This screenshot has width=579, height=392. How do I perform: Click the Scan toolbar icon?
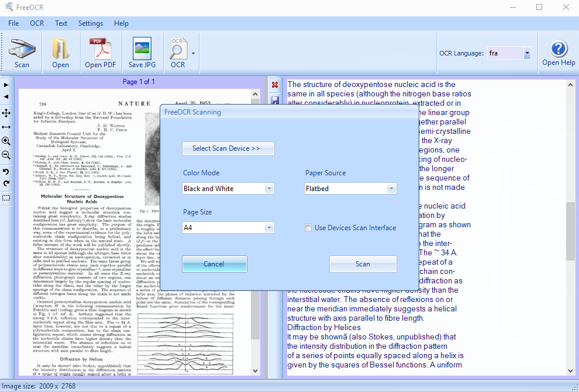22,54
